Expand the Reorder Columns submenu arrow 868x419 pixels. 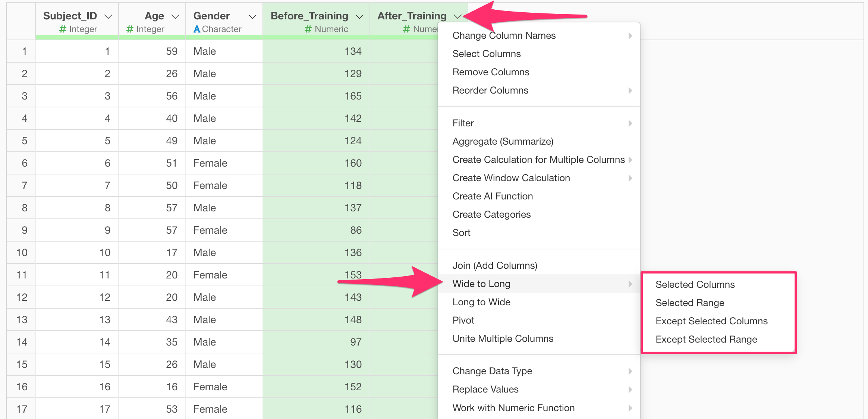(630, 91)
